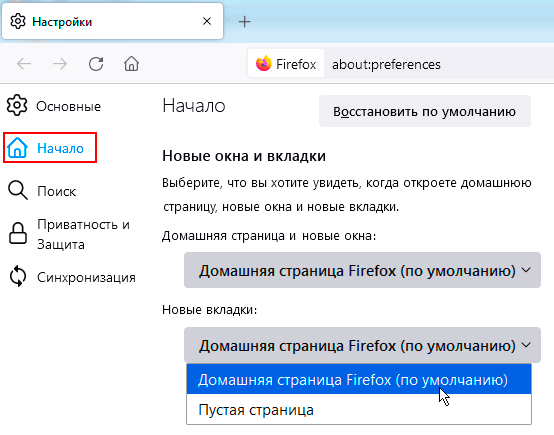Click the forward navigation arrow

pyautogui.click(x=60, y=64)
